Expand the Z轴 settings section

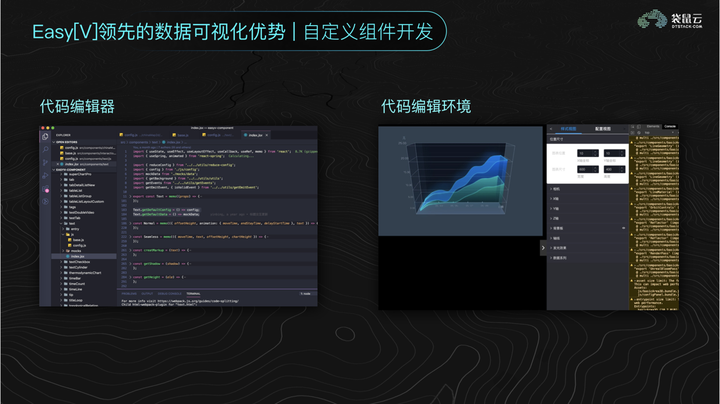pos(588,218)
